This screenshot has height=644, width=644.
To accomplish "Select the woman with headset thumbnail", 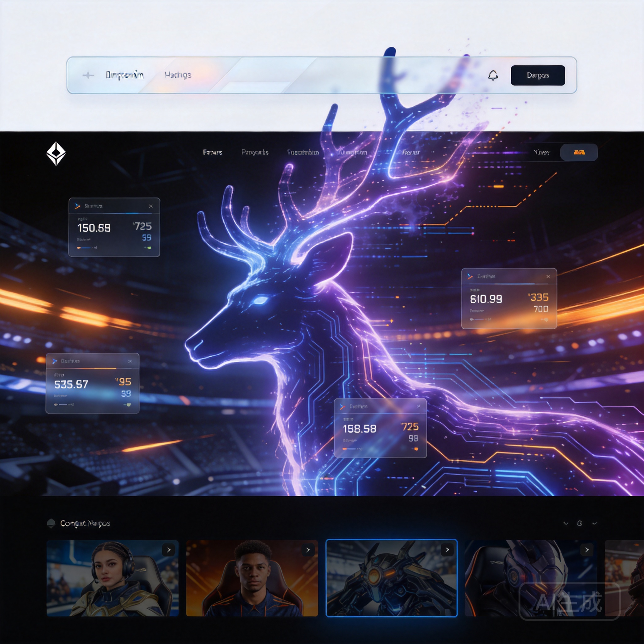I will click(x=113, y=578).
